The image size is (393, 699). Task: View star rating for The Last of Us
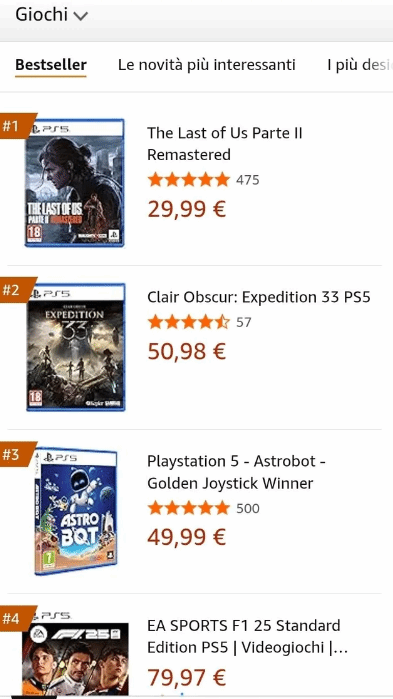[188, 180]
